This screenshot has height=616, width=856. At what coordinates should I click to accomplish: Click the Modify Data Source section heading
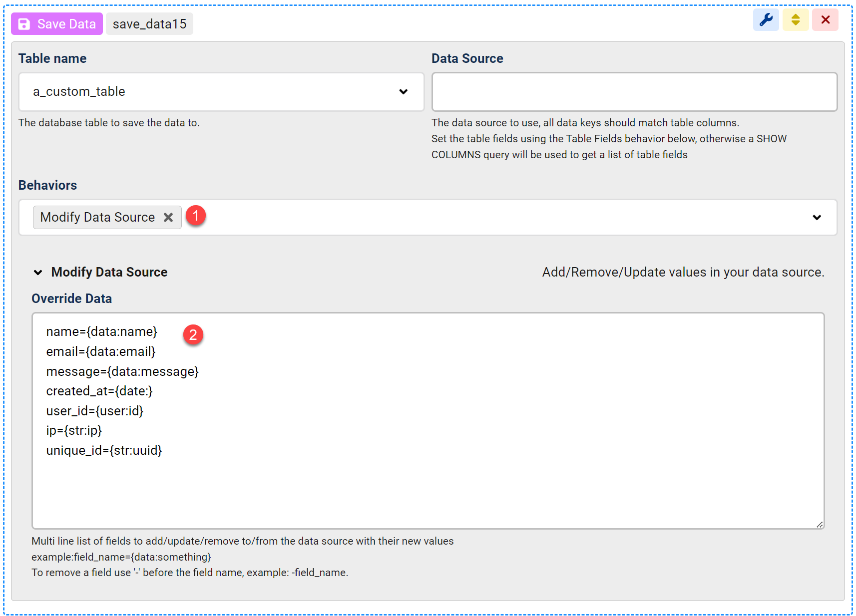pyautogui.click(x=109, y=273)
